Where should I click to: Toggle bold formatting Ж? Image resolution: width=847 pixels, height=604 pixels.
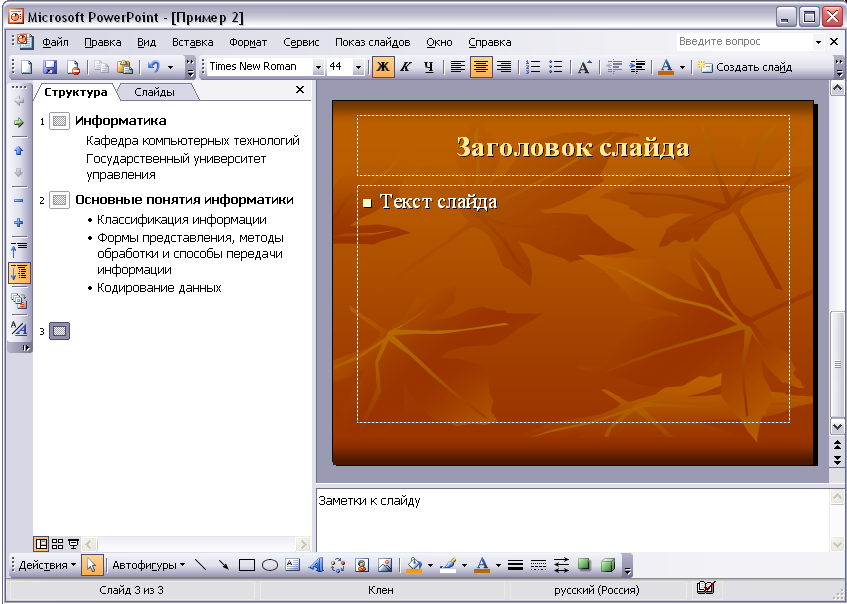click(383, 67)
